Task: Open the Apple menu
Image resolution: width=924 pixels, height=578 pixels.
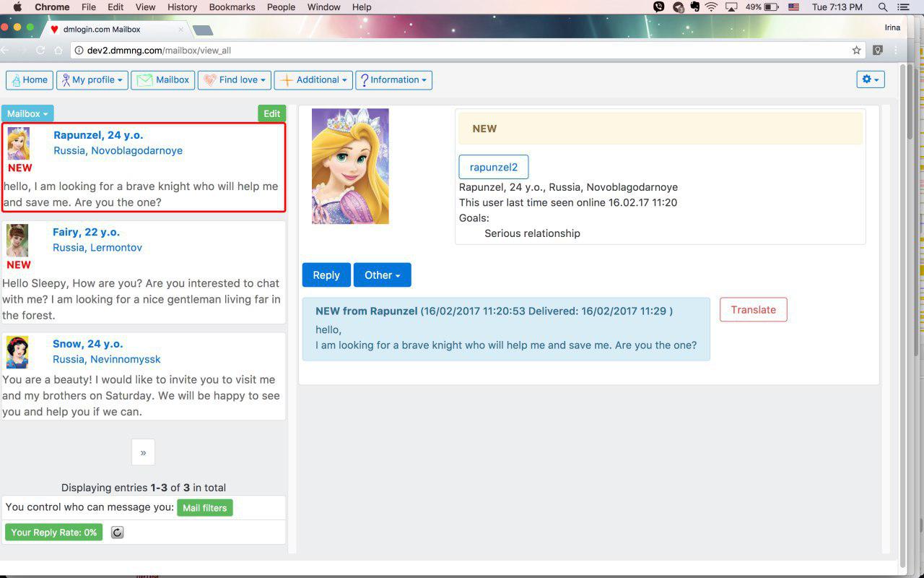Action: pos(17,7)
